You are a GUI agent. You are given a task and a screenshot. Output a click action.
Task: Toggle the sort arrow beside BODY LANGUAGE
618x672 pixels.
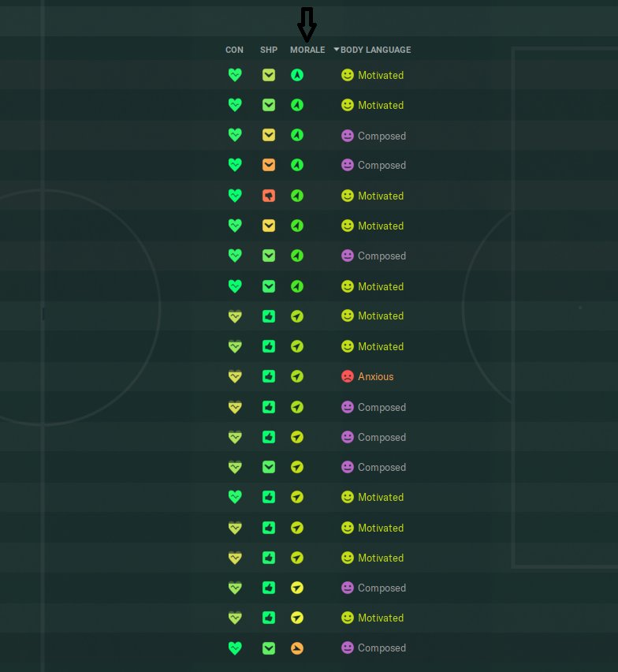[337, 50]
